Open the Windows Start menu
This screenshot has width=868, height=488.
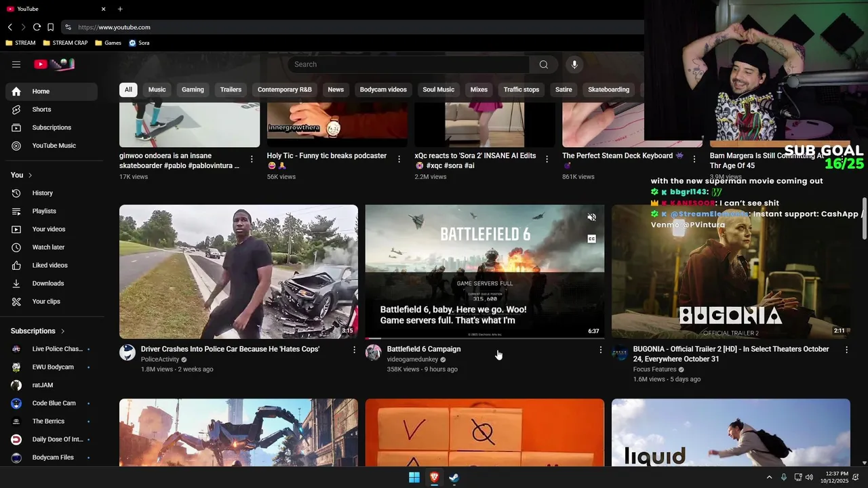pyautogui.click(x=414, y=477)
